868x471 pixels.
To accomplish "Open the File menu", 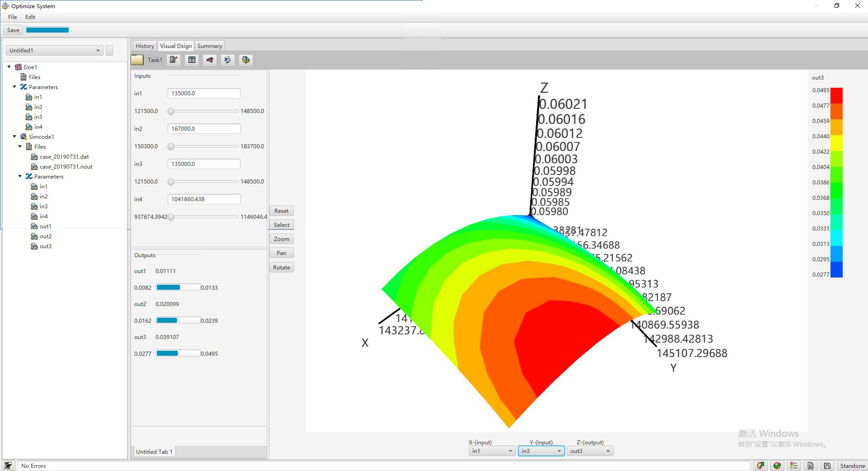I will (12, 17).
